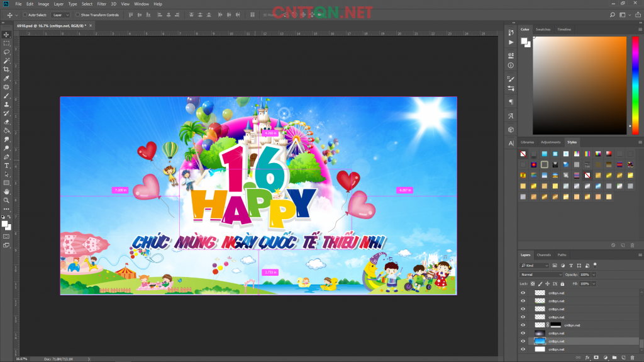The image size is (644, 362).
Task: Hide the masked cnttqn.net layer
Action: [x=523, y=325]
